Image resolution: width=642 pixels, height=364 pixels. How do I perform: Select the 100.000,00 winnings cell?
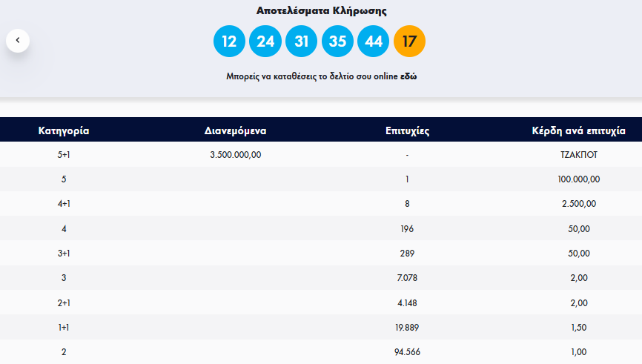pos(578,179)
